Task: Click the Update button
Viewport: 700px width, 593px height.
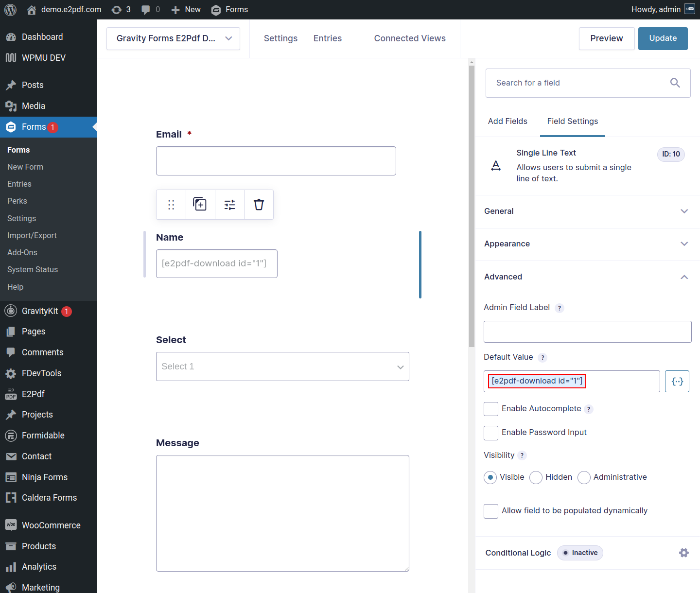Action: 663,38
